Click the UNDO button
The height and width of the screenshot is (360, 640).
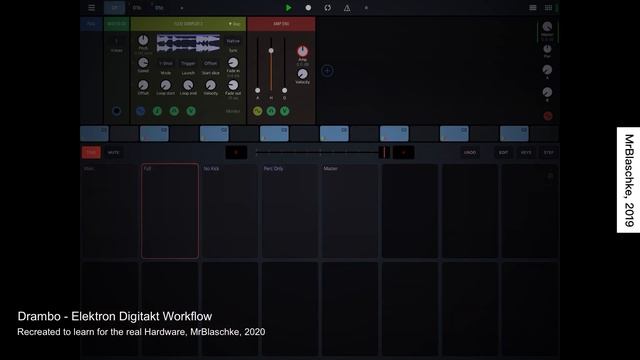(470, 153)
